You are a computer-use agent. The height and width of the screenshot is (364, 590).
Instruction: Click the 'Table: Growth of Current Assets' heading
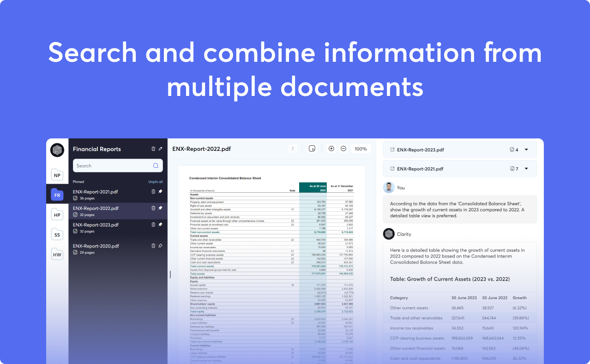450,279
